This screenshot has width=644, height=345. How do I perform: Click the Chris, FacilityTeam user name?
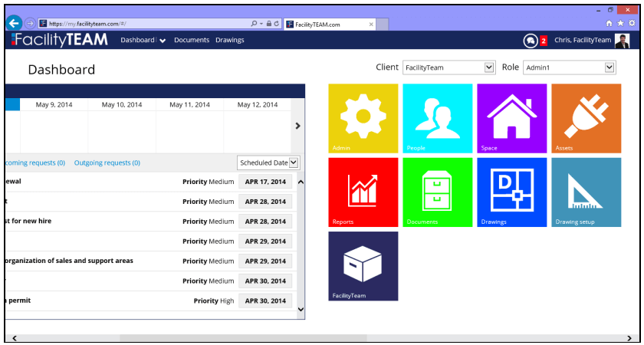click(583, 40)
